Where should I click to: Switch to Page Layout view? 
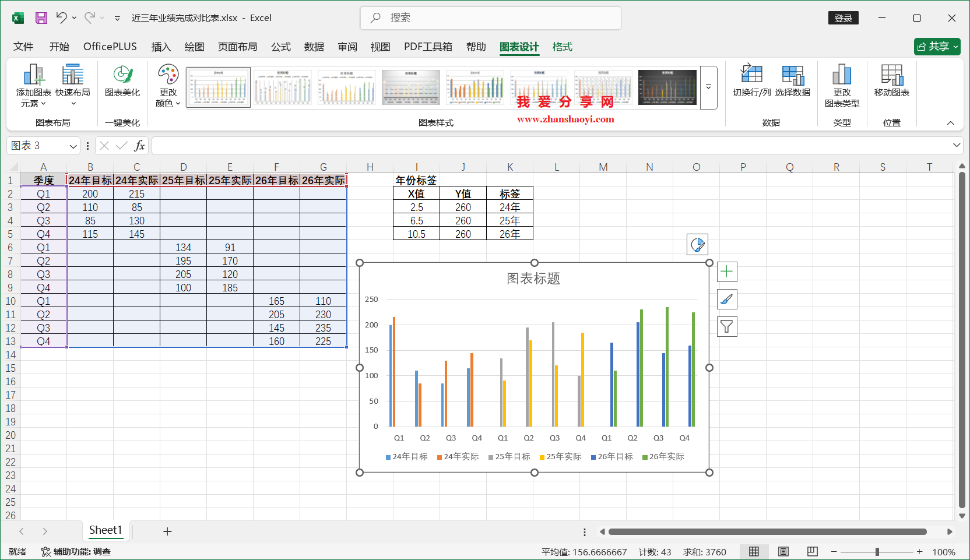783,552
